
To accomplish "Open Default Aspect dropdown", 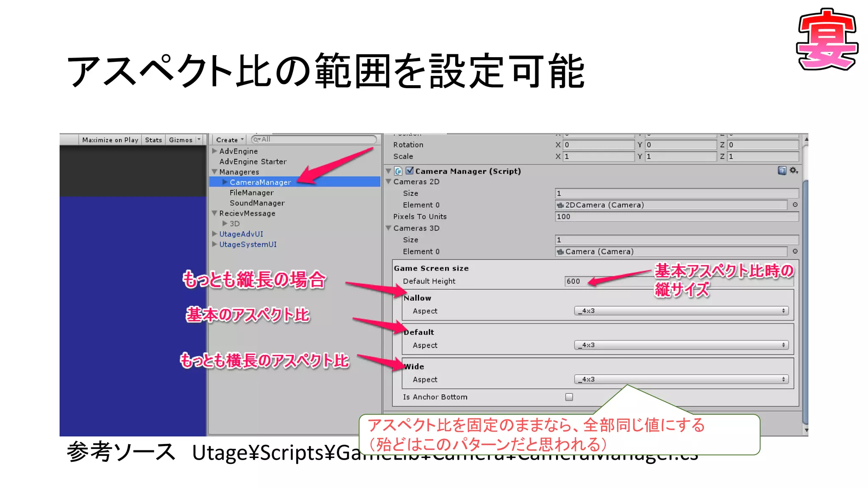I will [681, 345].
